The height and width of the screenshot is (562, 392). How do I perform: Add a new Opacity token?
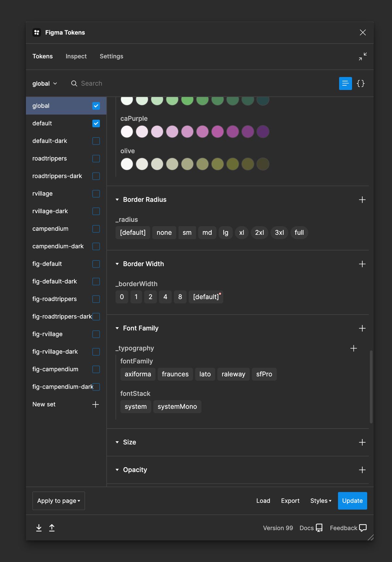(362, 470)
